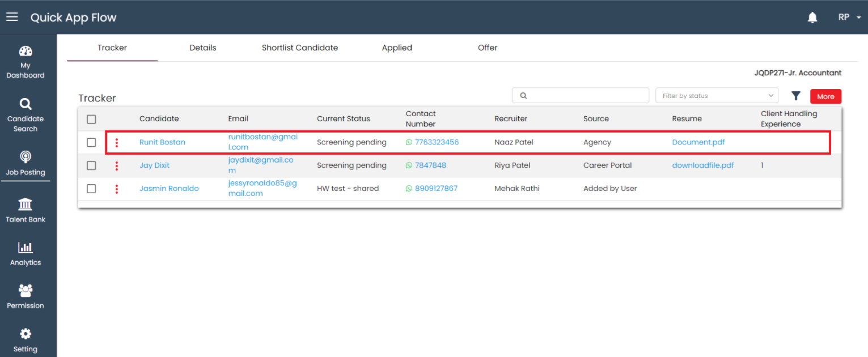868x357 pixels.
Task: Open the RP user profile dropdown
Action: (x=849, y=18)
